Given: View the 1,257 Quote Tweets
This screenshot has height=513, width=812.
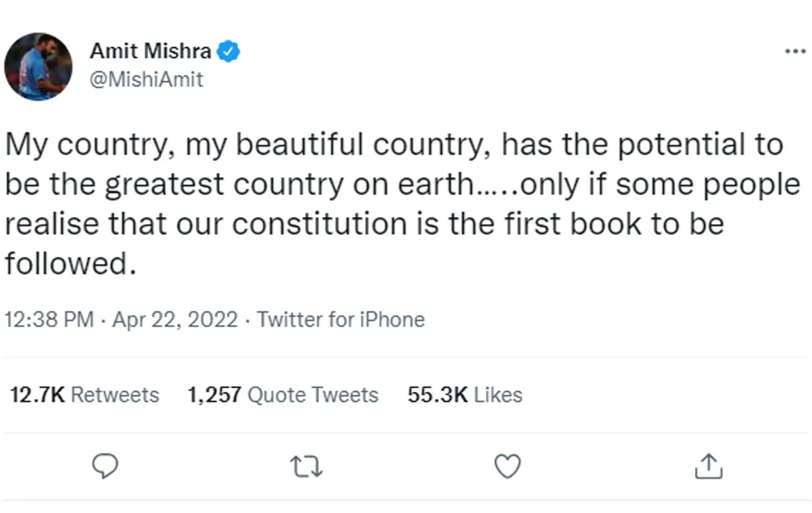Looking at the screenshot, I should tap(283, 395).
